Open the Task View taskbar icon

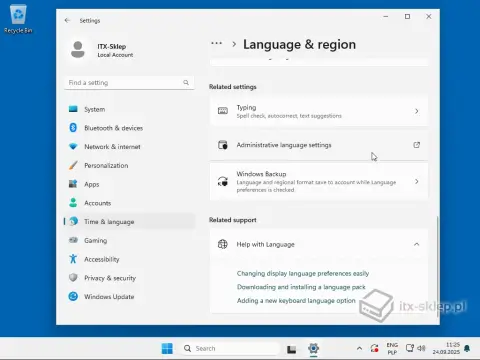click(292, 349)
